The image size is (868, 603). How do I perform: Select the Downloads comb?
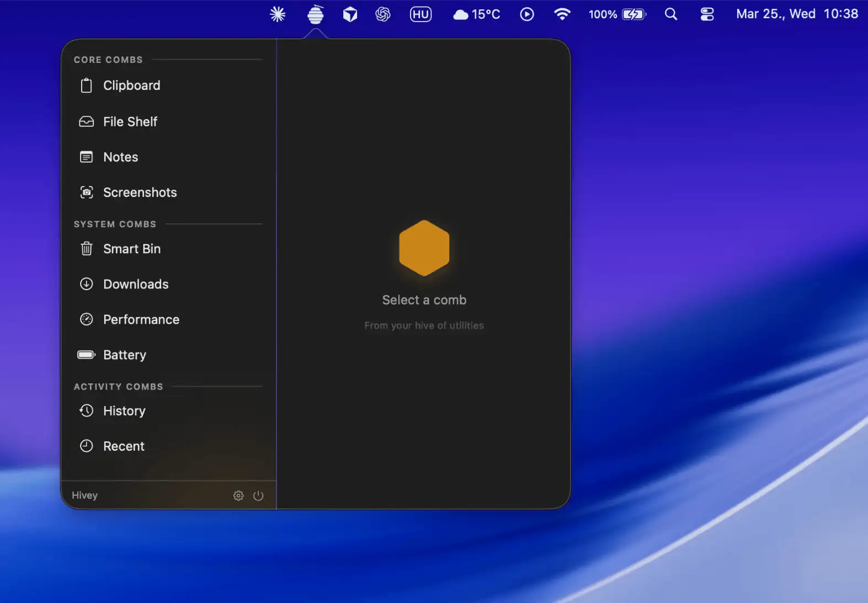click(136, 284)
